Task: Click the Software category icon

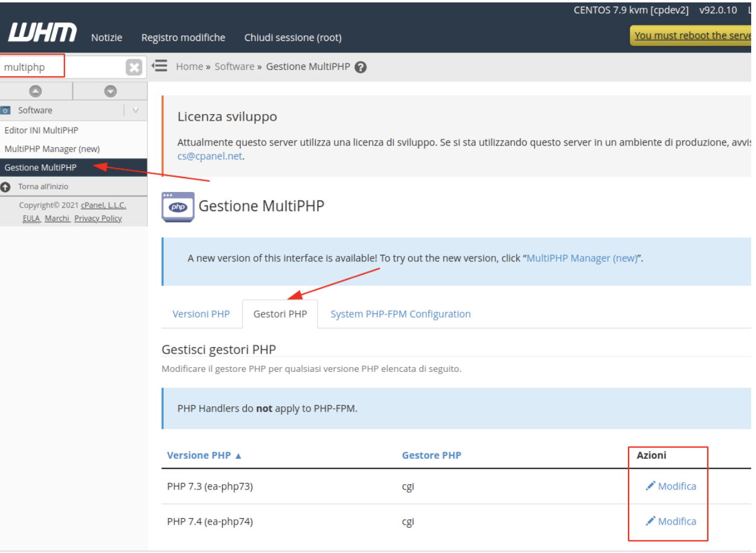Action: coord(5,110)
